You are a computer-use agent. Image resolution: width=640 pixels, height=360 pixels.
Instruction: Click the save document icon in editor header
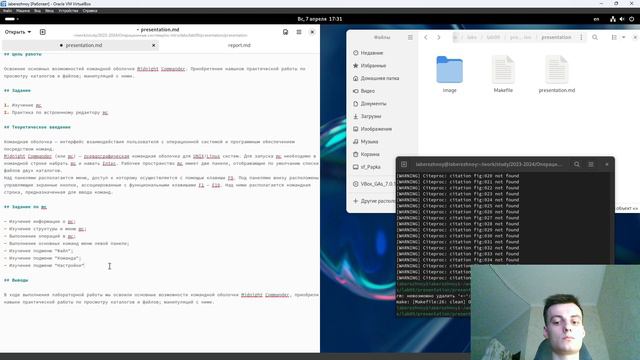pyautogui.click(x=285, y=32)
